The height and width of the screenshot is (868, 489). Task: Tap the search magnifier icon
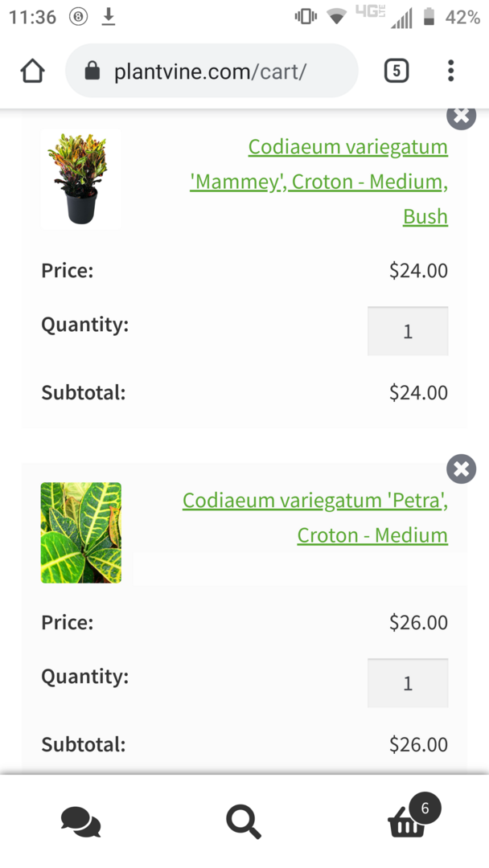click(x=243, y=821)
